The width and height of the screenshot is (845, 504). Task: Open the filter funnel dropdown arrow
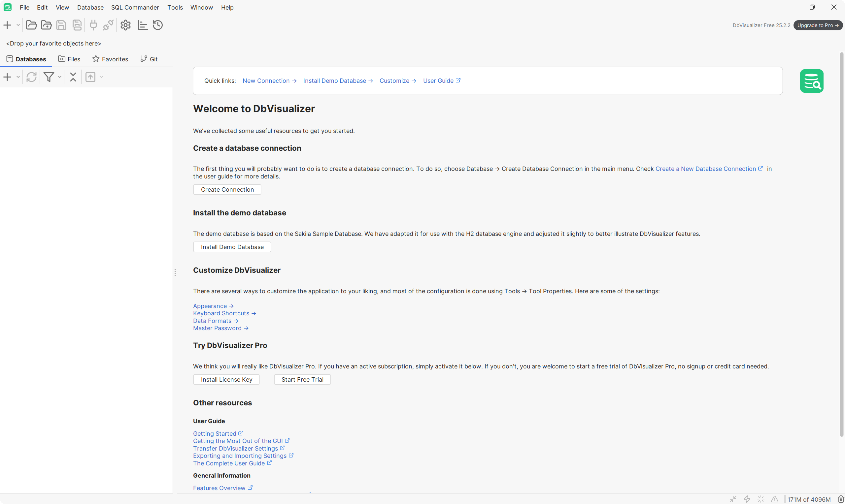[x=59, y=77]
